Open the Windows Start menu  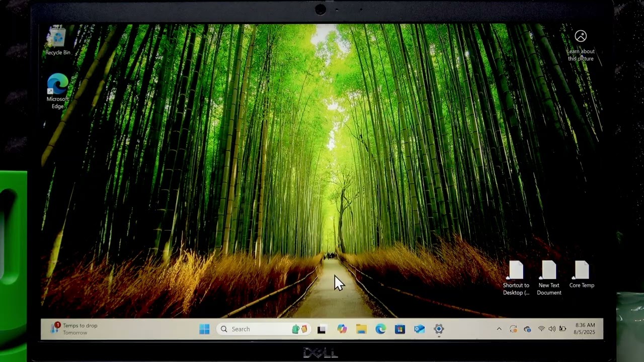click(204, 329)
